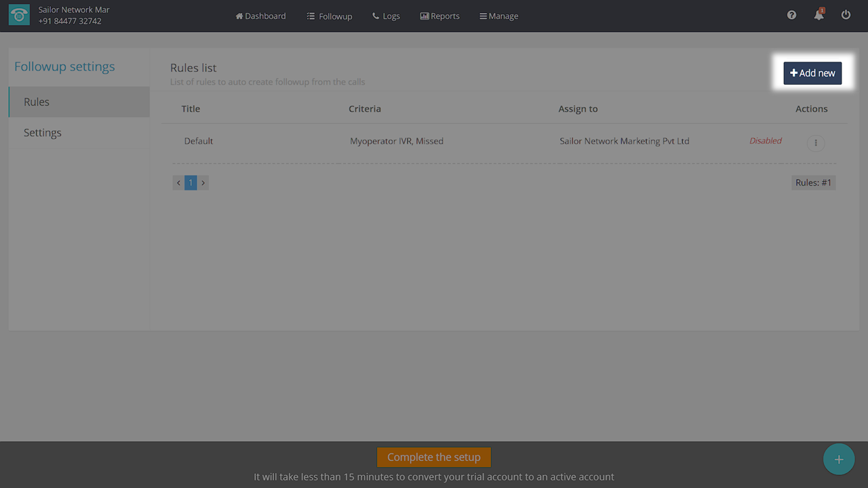Open the Logs menu
This screenshot has height=488, width=868.
386,16
